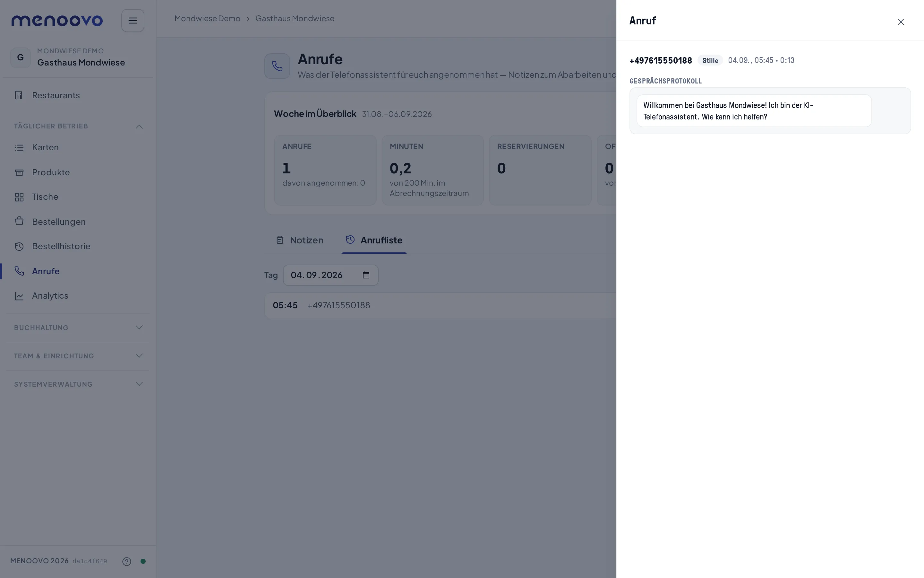Click the Restaurants building icon
This screenshot has height=578, width=924.
pos(18,95)
